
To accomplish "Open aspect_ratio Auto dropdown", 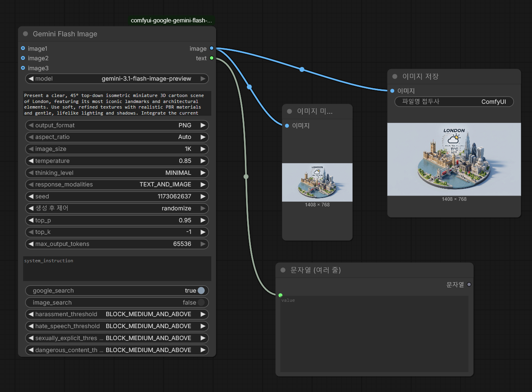I will coord(117,137).
